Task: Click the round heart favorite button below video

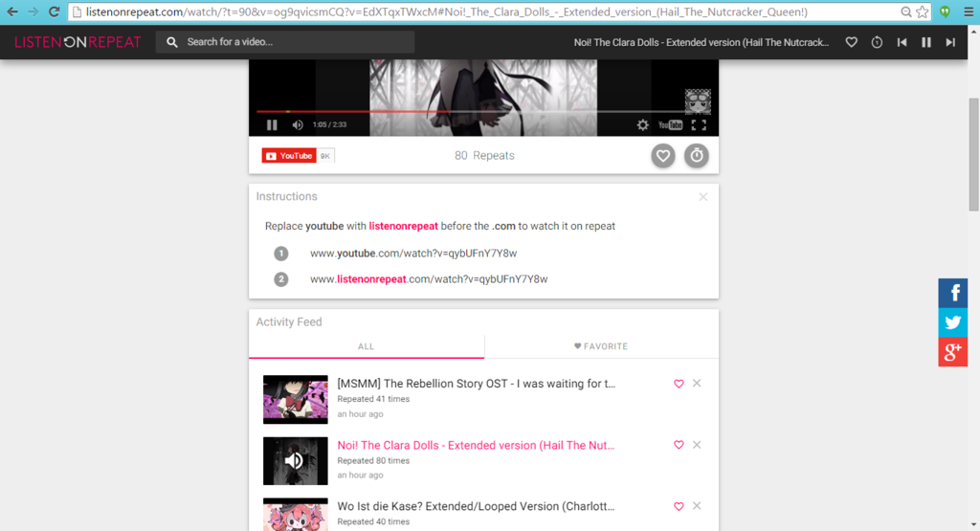Action: coord(663,155)
